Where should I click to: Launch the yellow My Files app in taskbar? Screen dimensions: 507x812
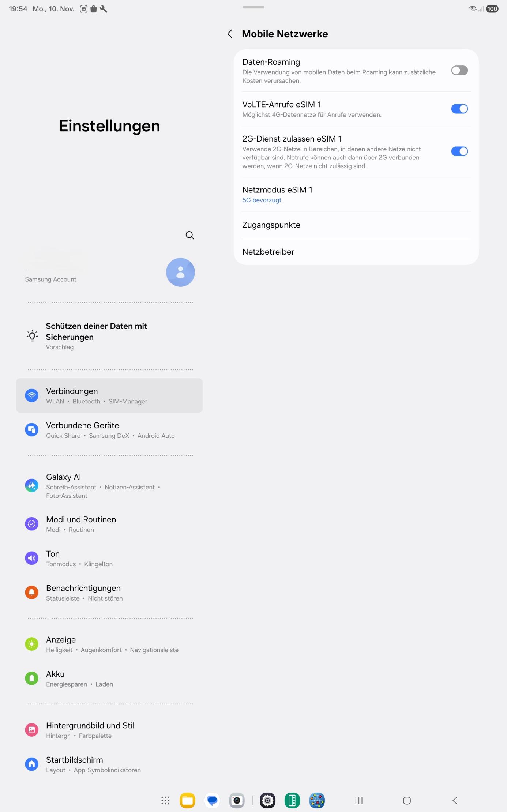pos(187,800)
